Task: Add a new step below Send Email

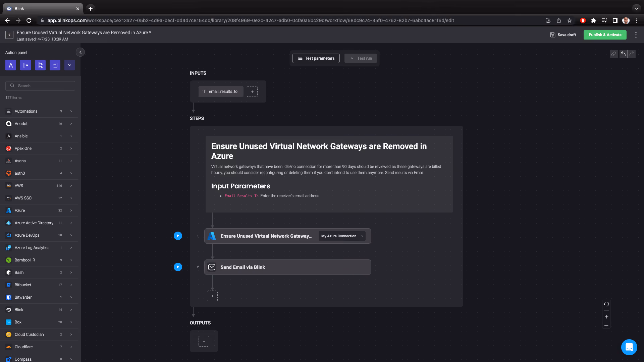Action: point(212,296)
